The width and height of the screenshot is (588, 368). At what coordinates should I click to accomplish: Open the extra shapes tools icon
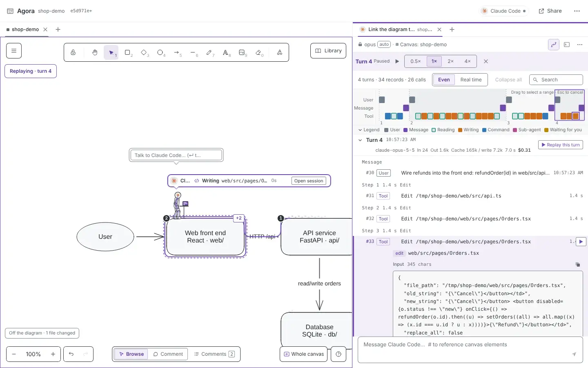[x=280, y=52]
